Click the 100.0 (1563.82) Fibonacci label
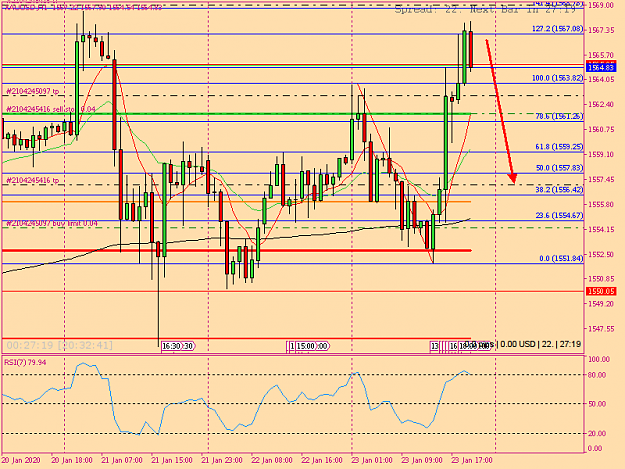 tap(557, 78)
